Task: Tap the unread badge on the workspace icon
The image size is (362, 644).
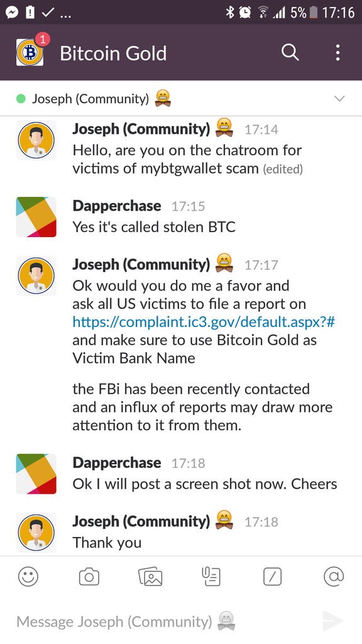Action: point(41,40)
